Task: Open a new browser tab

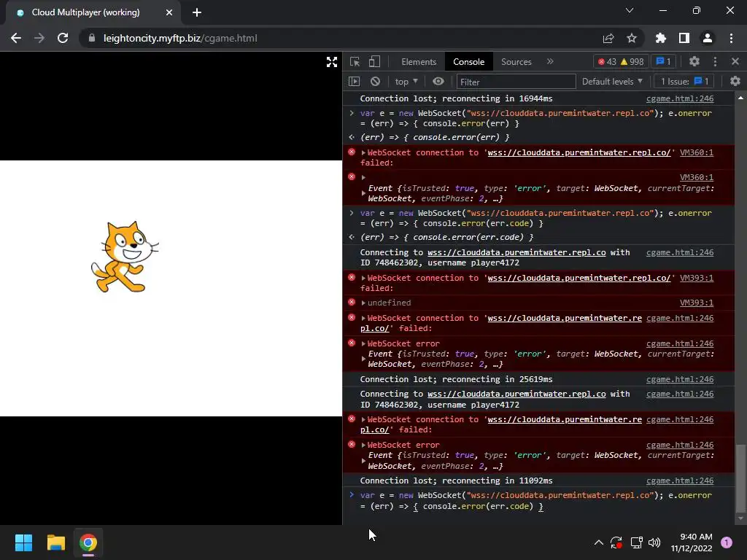Action: click(x=197, y=12)
